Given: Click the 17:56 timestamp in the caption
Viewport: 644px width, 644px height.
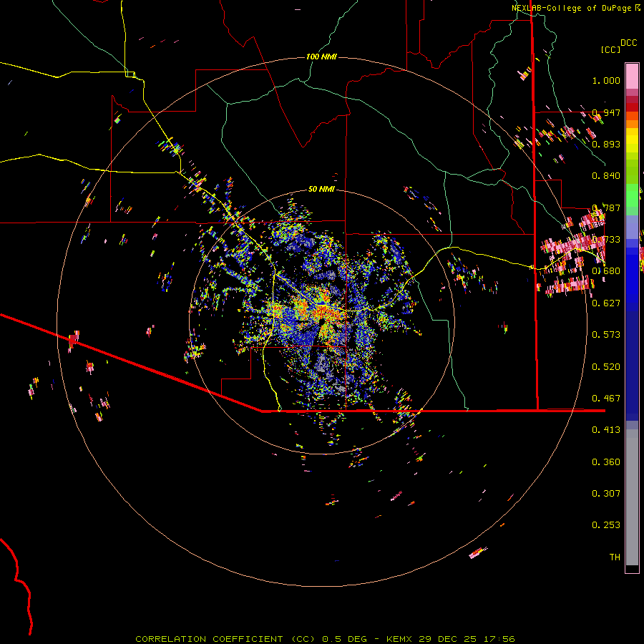Looking at the screenshot, I should coord(500,639).
